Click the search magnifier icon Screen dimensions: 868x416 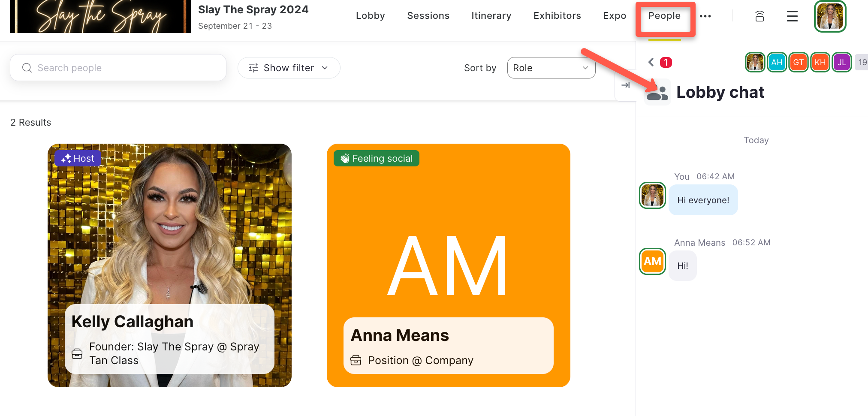27,68
